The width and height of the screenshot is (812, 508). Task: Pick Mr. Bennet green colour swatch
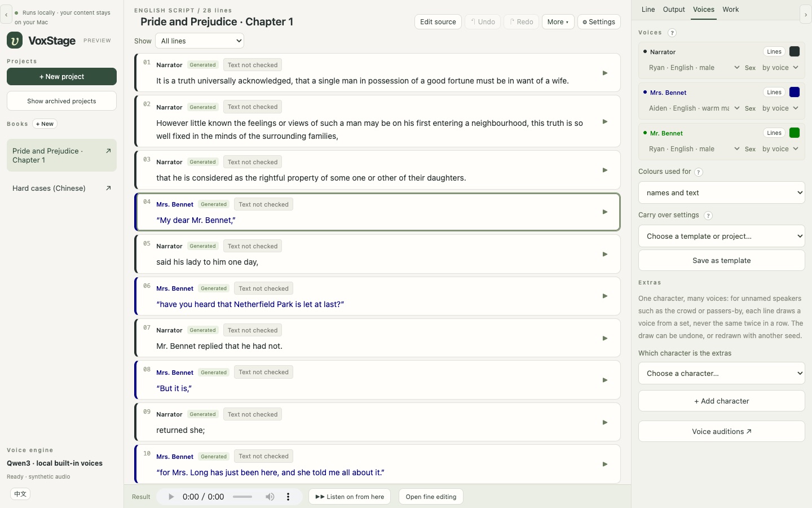(795, 133)
